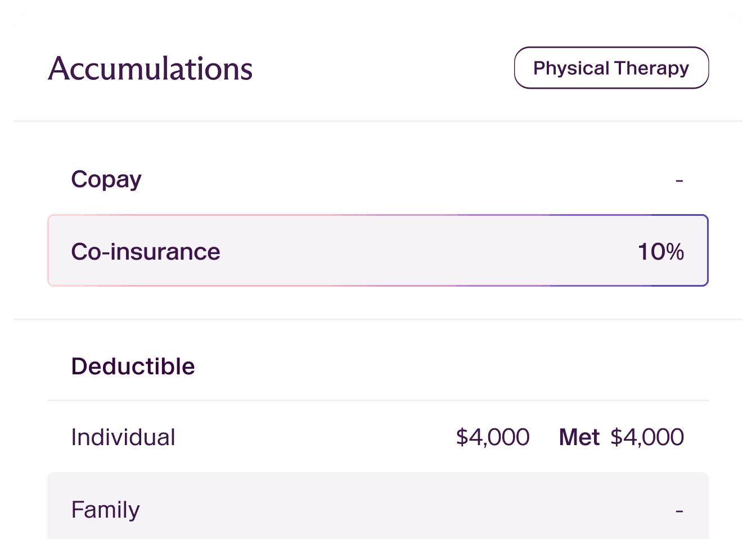Click the dash value beside Copay
This screenshot has width=756, height=539.
tap(679, 180)
